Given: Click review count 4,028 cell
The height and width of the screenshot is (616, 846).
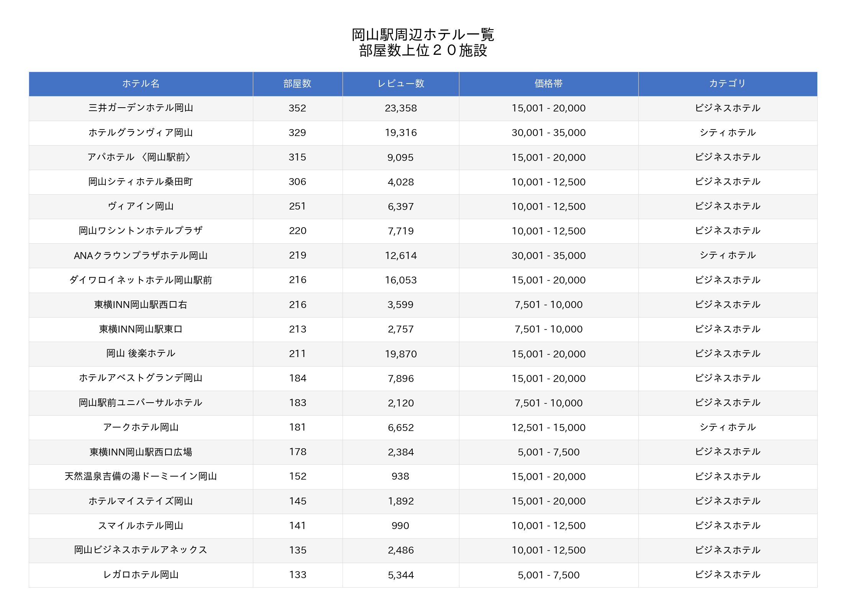Looking at the screenshot, I should [x=401, y=182].
